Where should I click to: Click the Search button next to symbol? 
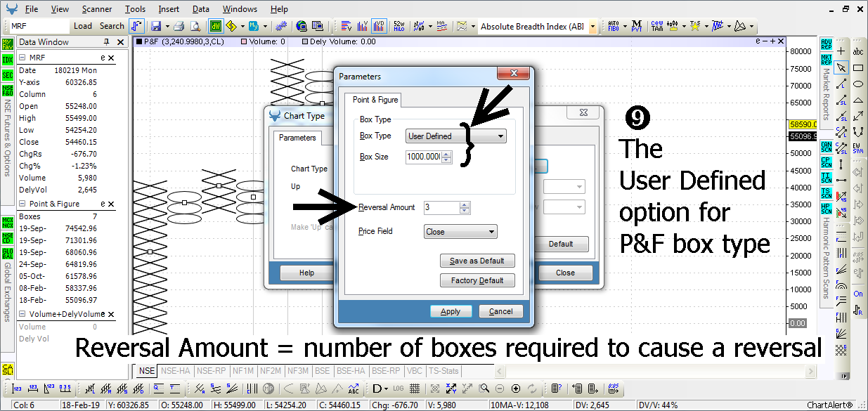tap(112, 26)
